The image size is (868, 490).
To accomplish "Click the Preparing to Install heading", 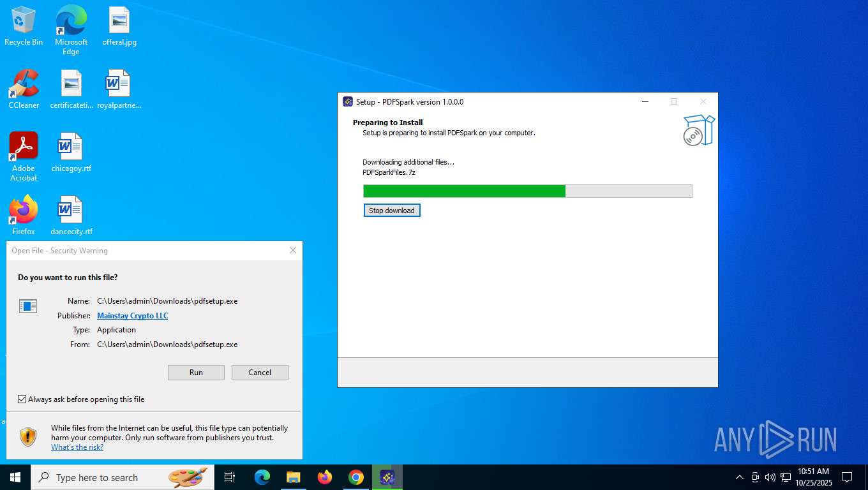I will coord(388,122).
